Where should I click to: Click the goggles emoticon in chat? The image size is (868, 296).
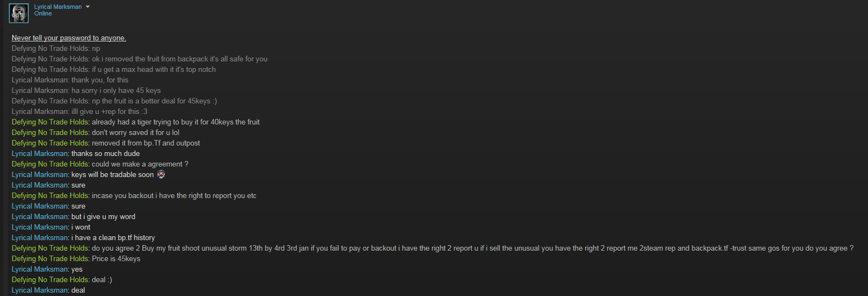click(x=161, y=175)
